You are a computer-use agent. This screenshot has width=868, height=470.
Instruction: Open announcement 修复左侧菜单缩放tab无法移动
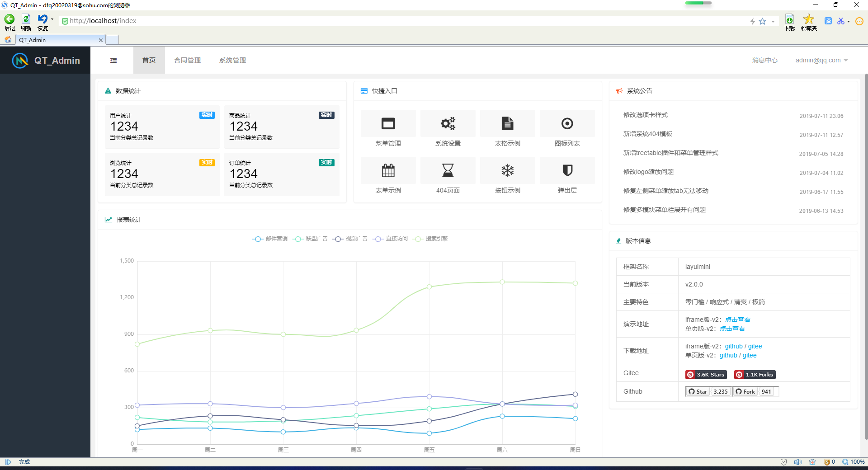[665, 191]
